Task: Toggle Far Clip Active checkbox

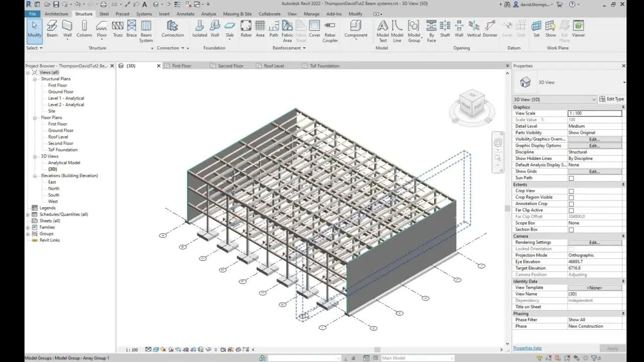Action: coord(571,210)
